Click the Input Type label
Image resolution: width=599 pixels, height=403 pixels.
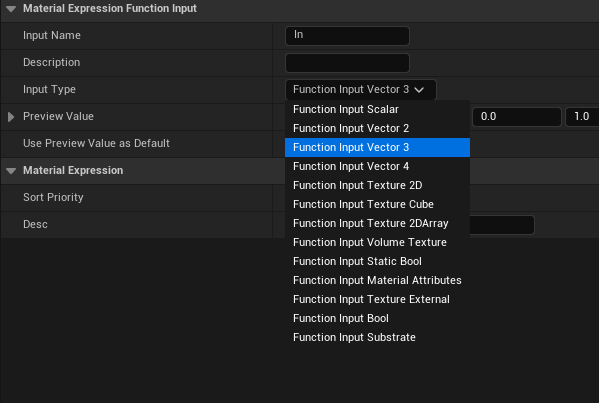49,89
